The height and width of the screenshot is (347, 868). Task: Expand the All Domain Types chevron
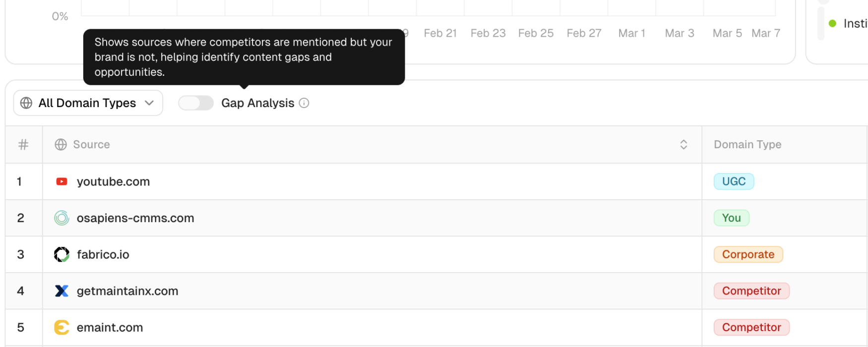point(149,103)
